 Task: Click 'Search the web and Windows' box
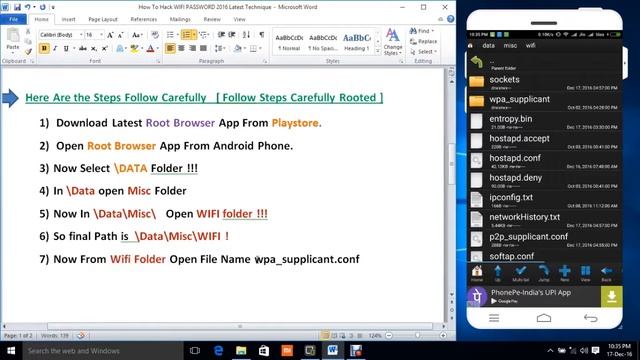coord(103,351)
